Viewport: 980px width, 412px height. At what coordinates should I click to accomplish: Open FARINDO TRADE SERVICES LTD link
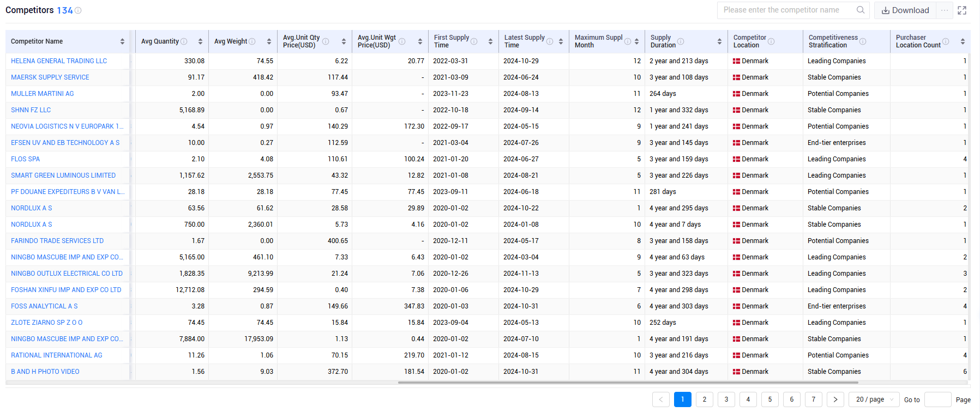point(57,241)
